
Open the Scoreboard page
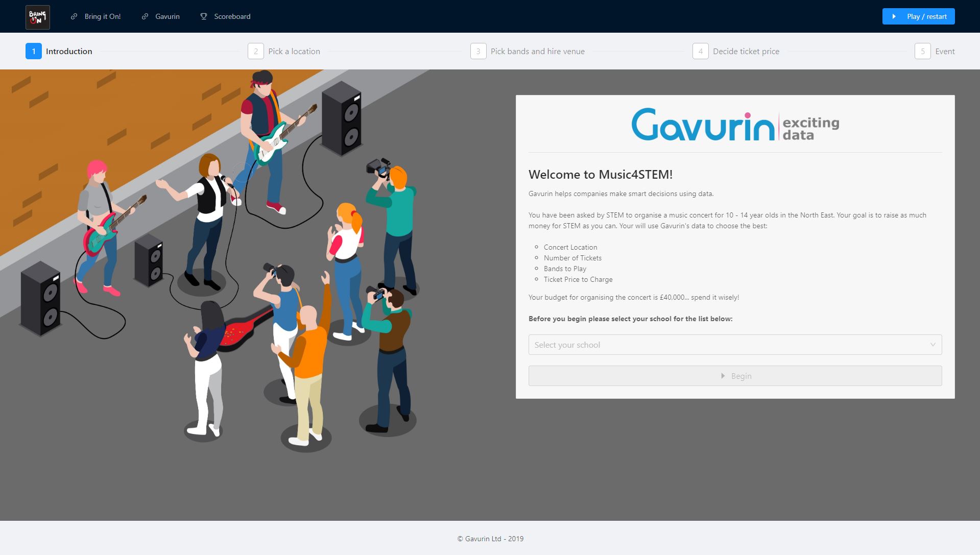(225, 16)
